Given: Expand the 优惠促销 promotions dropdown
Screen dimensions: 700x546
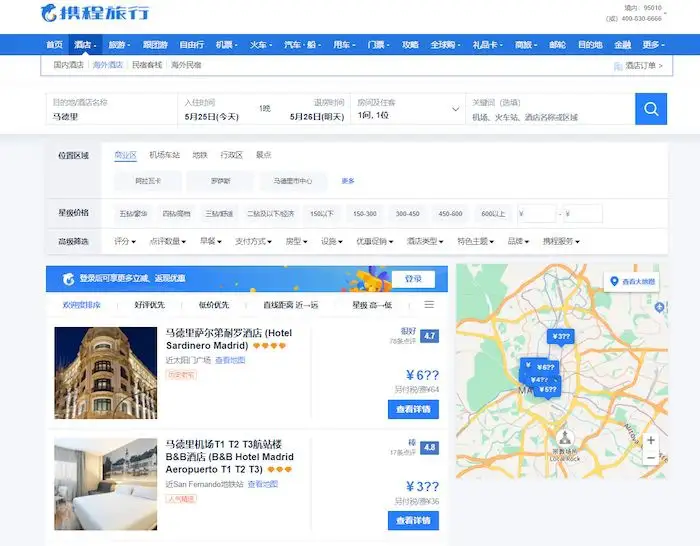Looking at the screenshot, I should (375, 242).
